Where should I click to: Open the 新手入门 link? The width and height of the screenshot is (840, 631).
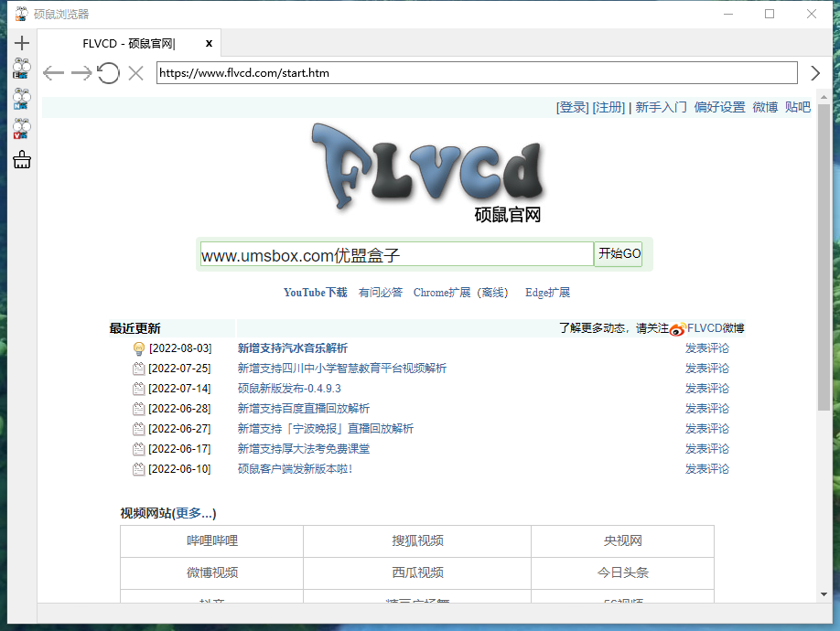tap(661, 108)
